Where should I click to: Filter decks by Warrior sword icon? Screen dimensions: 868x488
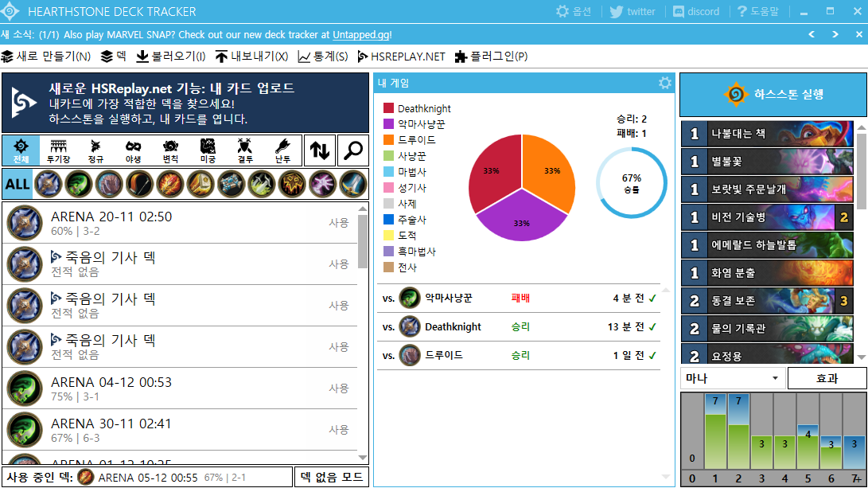click(352, 184)
